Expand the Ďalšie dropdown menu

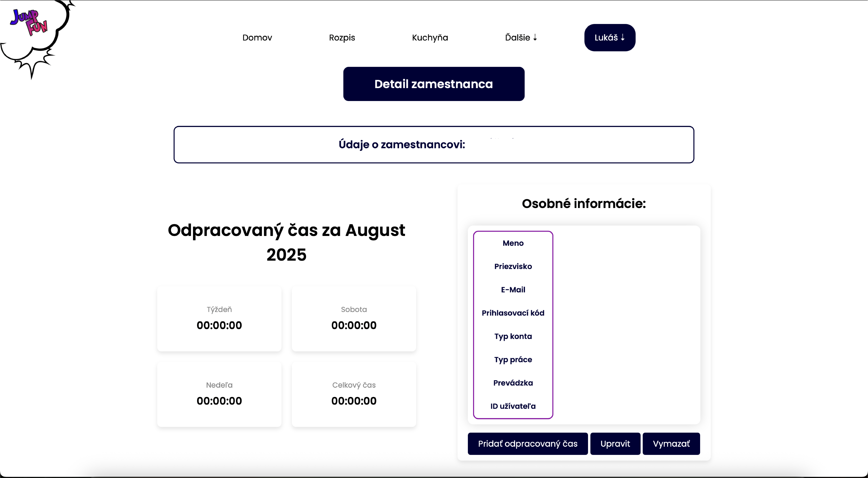tap(521, 37)
